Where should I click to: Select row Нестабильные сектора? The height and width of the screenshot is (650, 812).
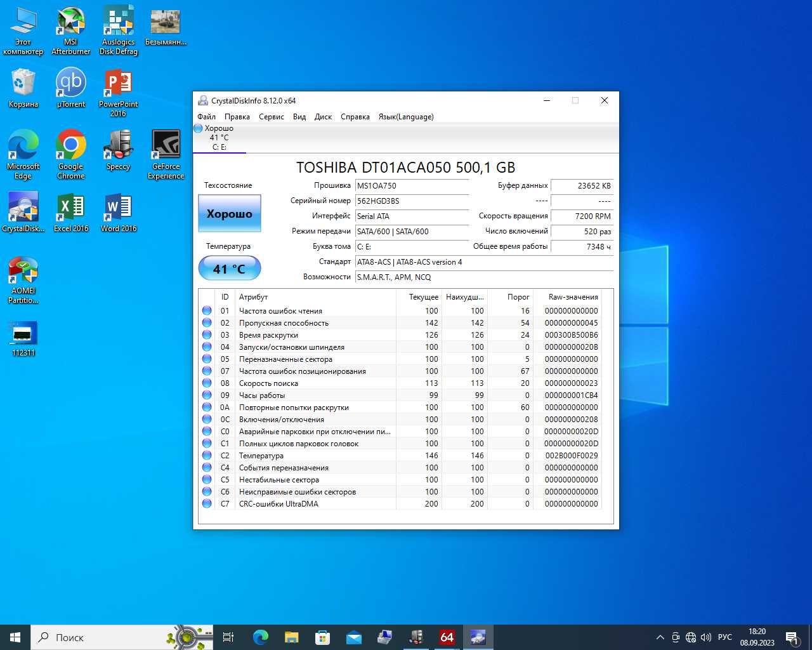(x=400, y=480)
